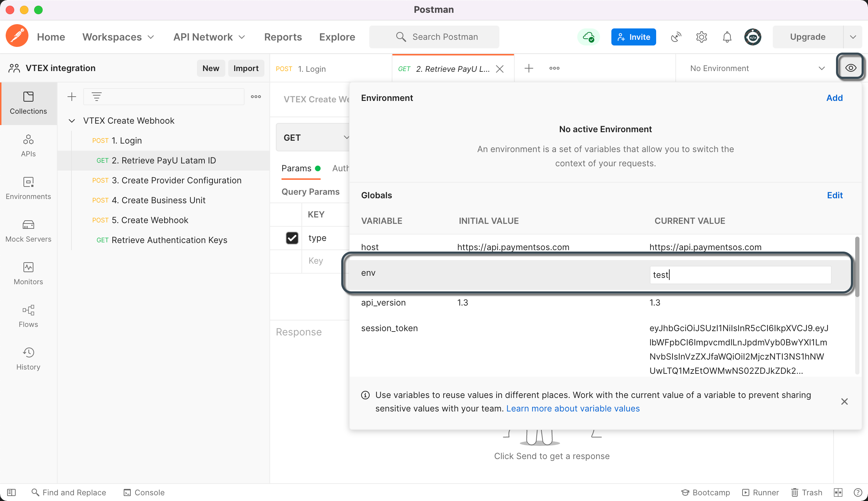Screen dimensions: 868x501
Task: Open the Reports page
Action: click(x=283, y=37)
